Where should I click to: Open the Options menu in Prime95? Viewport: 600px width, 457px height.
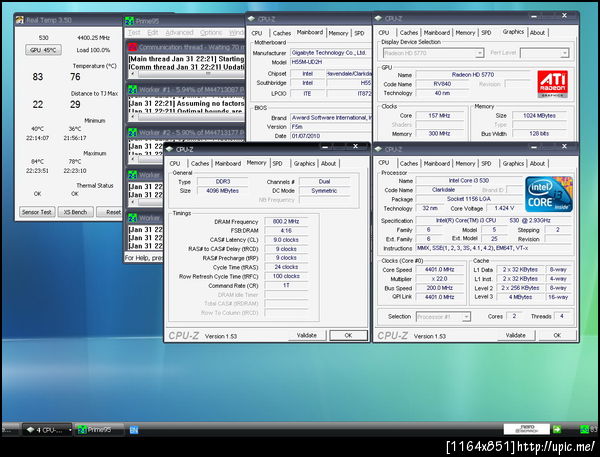point(211,33)
